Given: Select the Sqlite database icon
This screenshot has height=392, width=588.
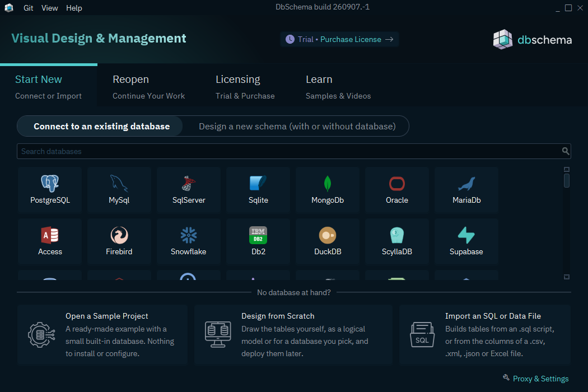Looking at the screenshot, I should point(258,183).
